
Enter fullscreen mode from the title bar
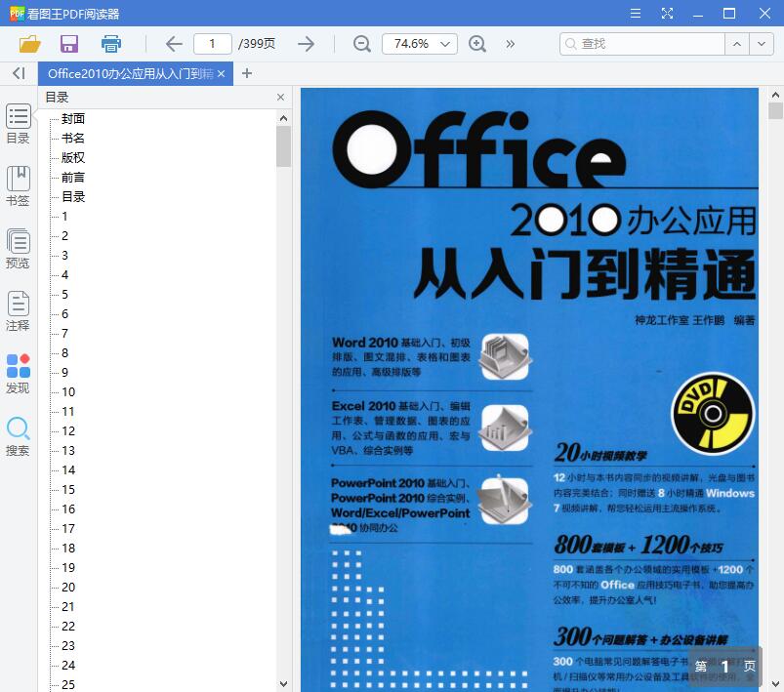tap(667, 14)
